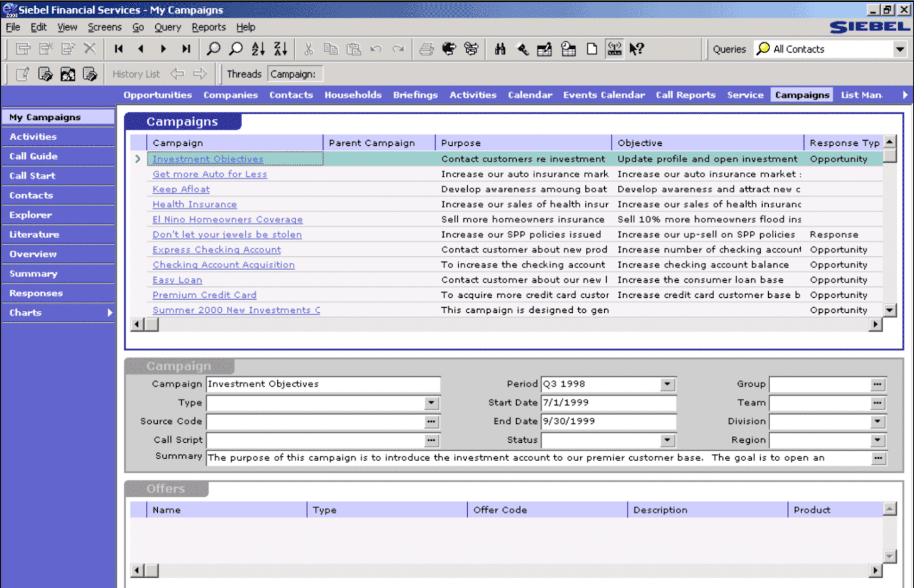The image size is (914, 588).
Task: Click the Copy icon in the toolbar
Action: 331,49
